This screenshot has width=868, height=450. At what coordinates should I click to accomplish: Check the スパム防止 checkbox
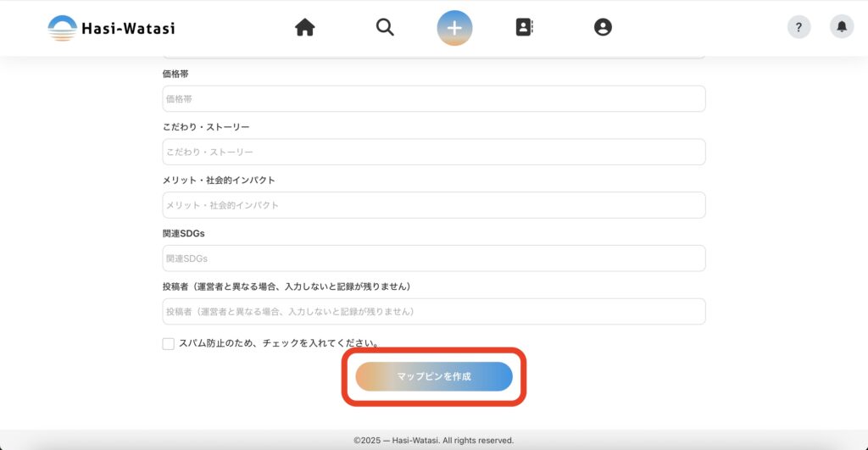coord(169,344)
